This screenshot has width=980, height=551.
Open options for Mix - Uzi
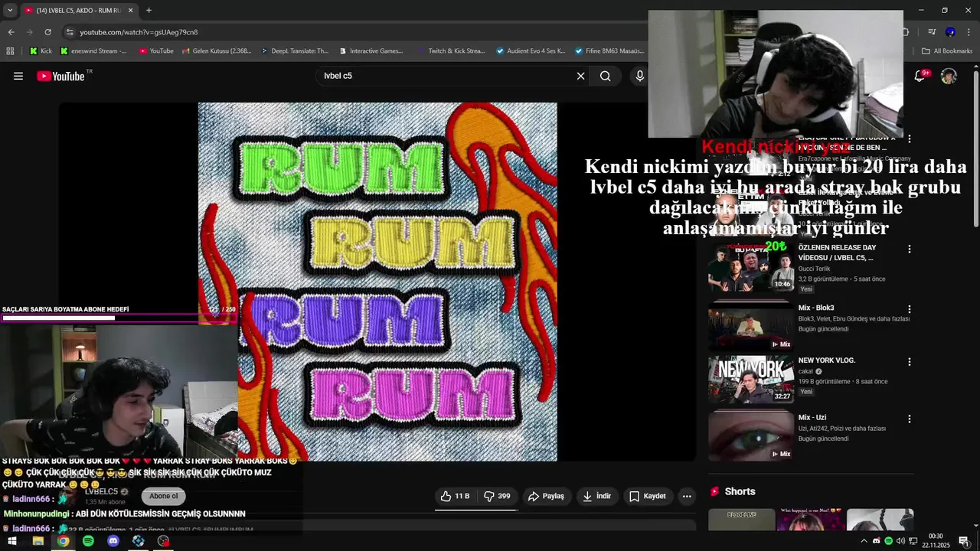[x=910, y=419]
